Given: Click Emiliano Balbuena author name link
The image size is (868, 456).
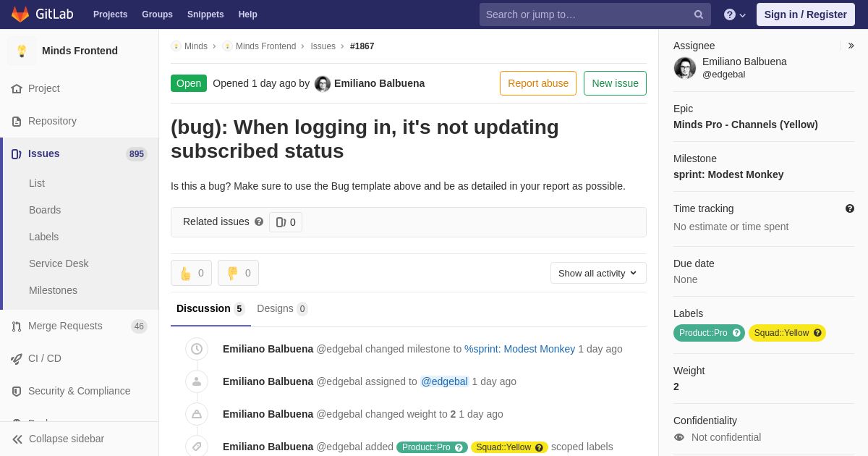Looking at the screenshot, I should (x=379, y=83).
